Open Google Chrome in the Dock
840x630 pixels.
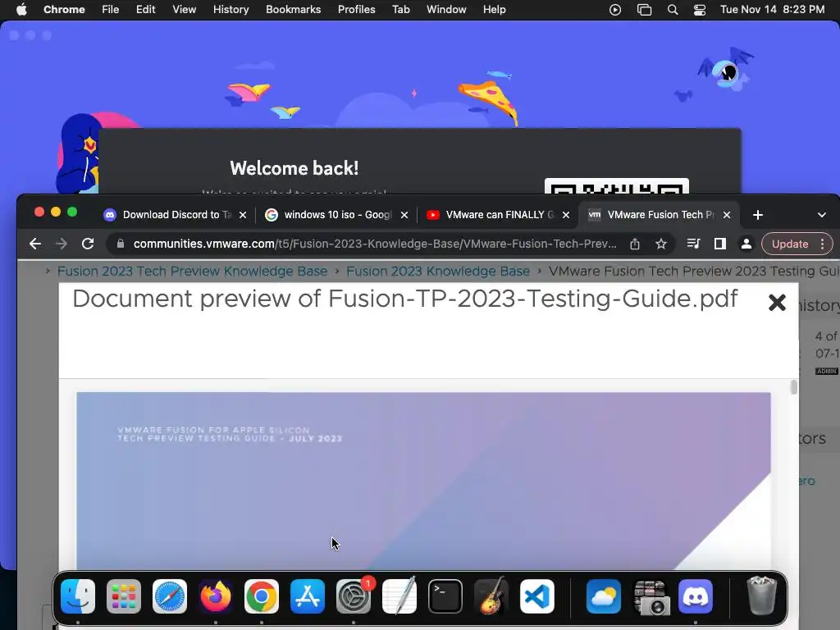pyautogui.click(x=262, y=596)
